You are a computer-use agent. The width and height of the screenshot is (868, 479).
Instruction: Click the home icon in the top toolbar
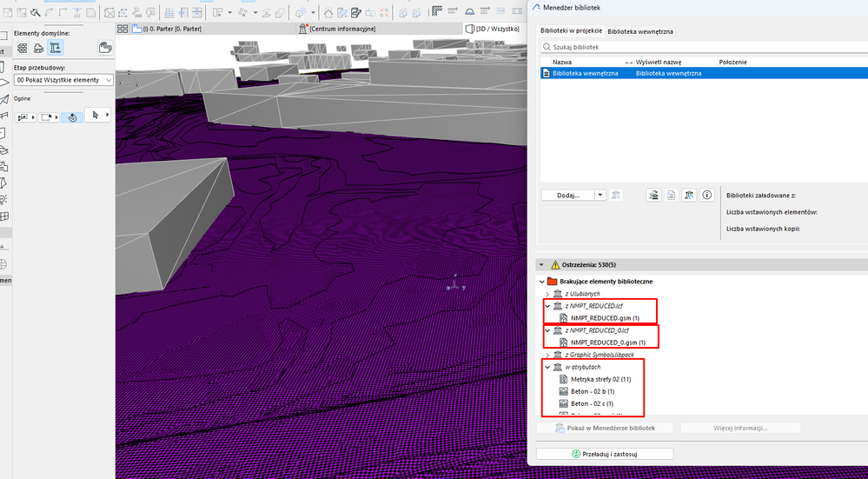coord(328,12)
